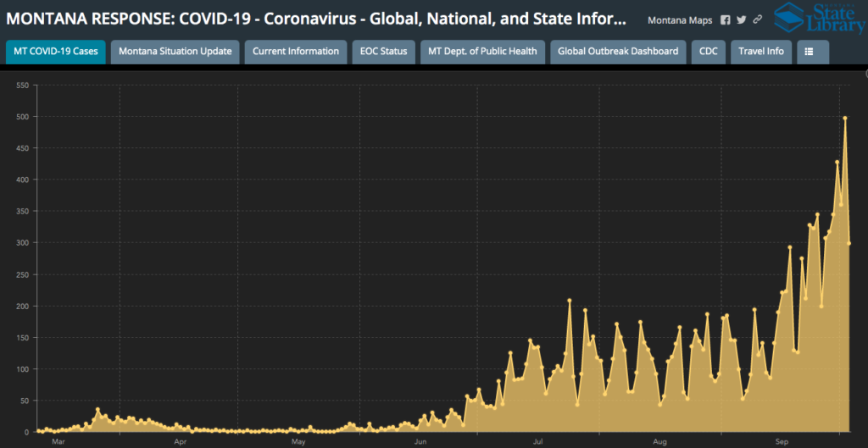The image size is (868, 448).
Task: Click the Jun x-axis label
Action: point(420,442)
